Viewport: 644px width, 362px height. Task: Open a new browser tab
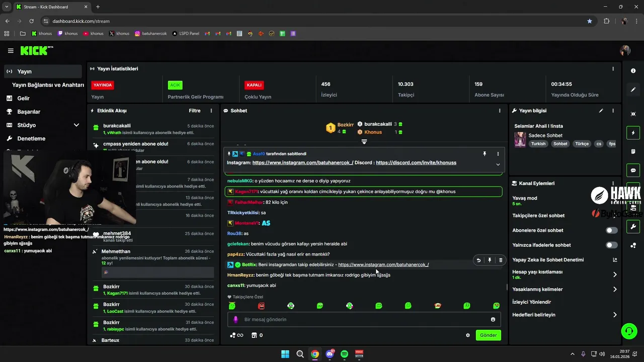tap(98, 7)
